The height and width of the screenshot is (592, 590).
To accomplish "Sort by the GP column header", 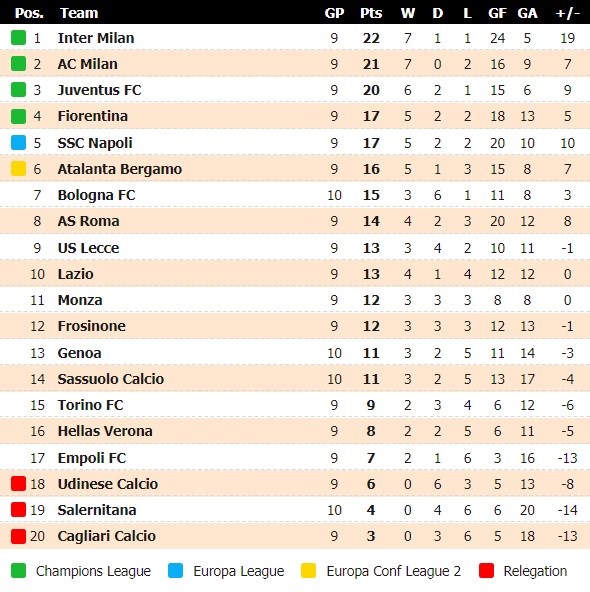I will (x=334, y=13).
